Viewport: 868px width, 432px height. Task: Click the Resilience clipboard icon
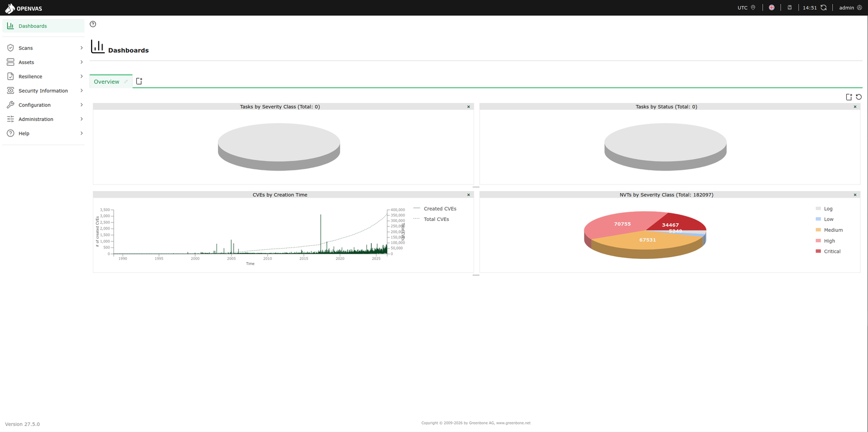[x=10, y=77]
